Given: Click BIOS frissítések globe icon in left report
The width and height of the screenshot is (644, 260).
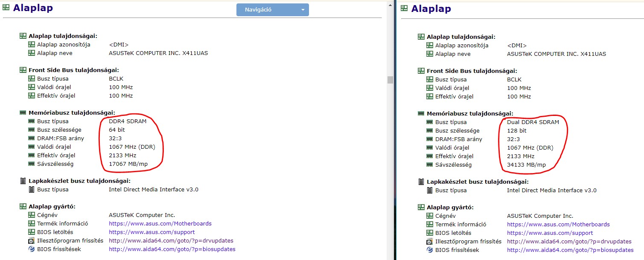Looking at the screenshot, I should tap(32, 249).
